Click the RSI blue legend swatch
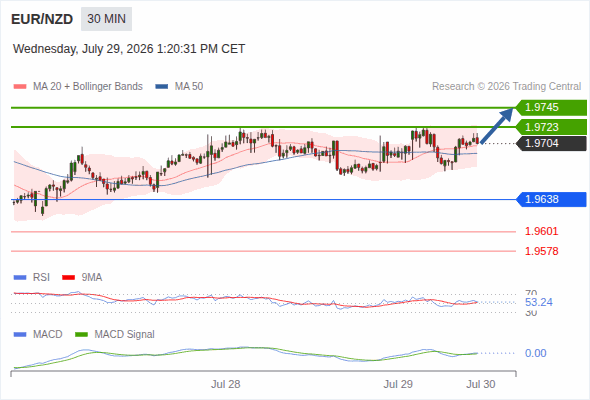This screenshot has height=400, width=590. click(20, 278)
